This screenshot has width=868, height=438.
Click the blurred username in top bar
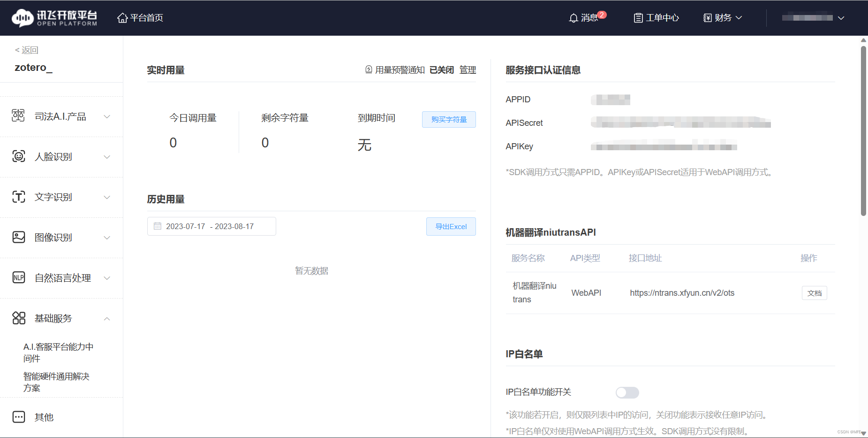click(807, 18)
